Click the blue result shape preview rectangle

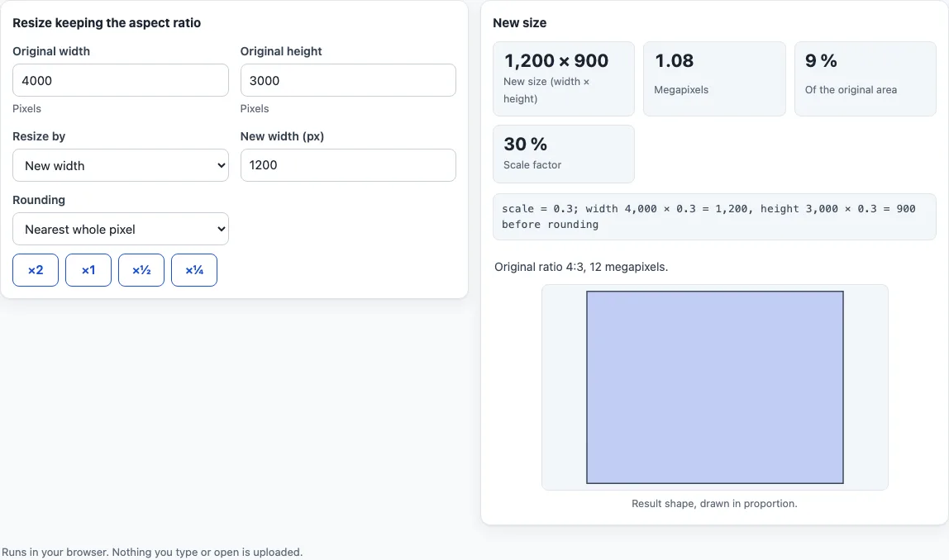click(x=715, y=387)
